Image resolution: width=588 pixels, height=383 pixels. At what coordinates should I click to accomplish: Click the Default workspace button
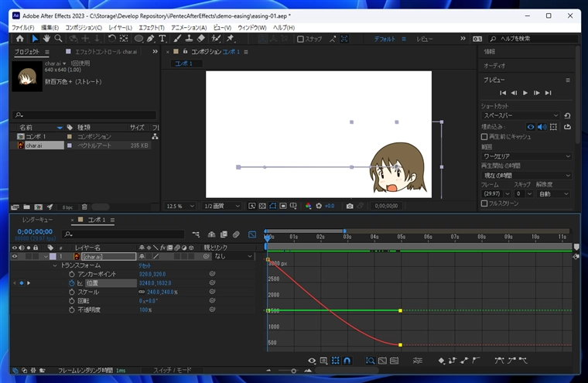tap(385, 39)
